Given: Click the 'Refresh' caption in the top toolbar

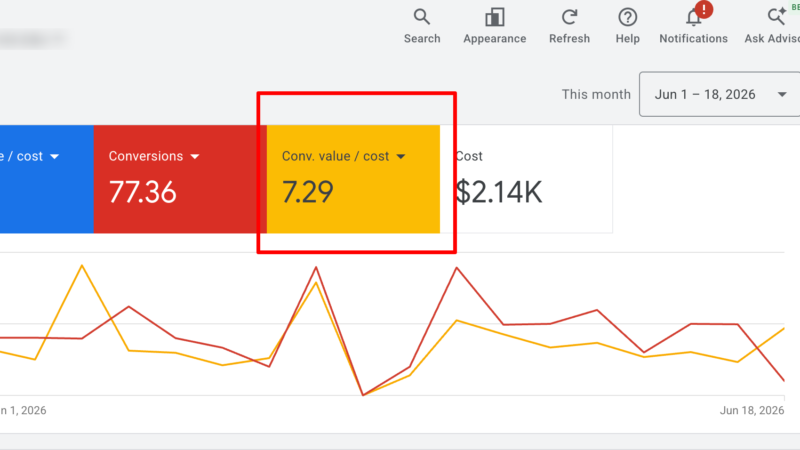Looking at the screenshot, I should 569,39.
